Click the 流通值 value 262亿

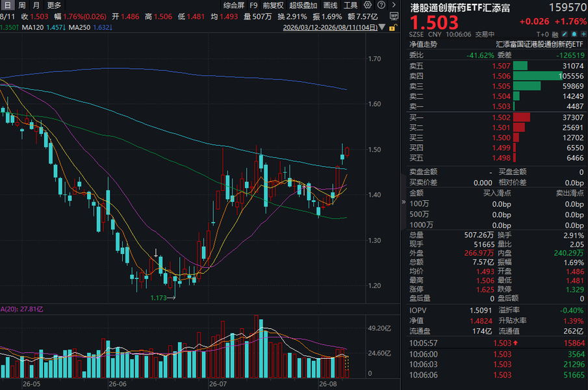(x=573, y=331)
